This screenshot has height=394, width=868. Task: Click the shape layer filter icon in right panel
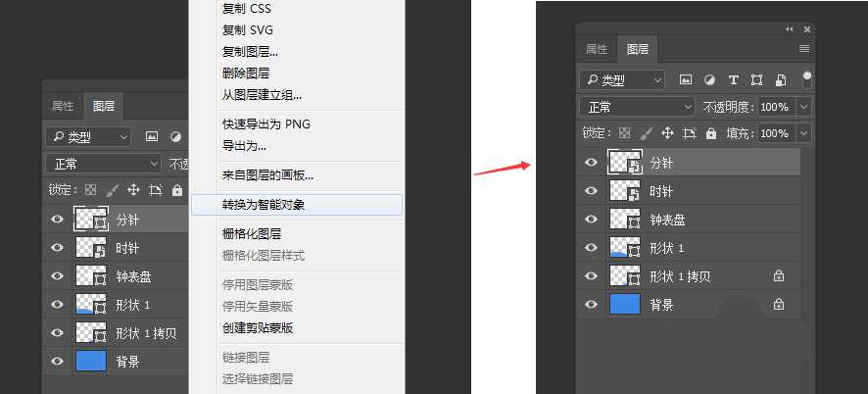click(756, 79)
